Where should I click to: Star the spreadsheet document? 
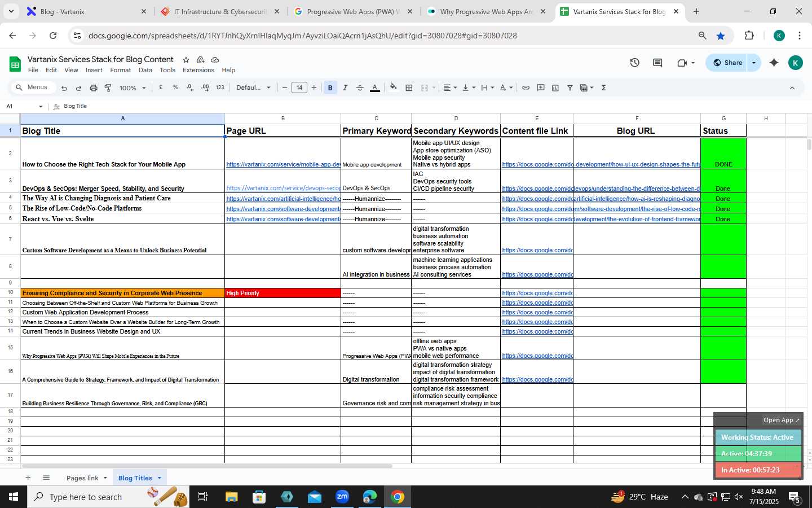(186, 60)
